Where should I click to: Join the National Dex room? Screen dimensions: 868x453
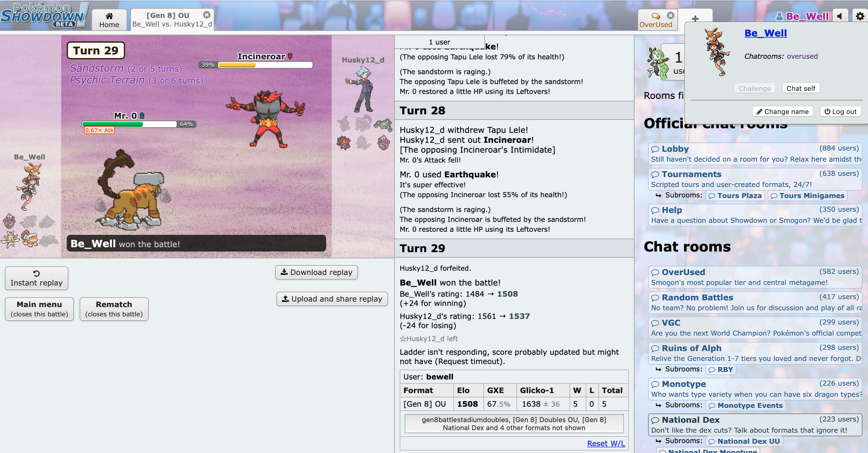[x=755, y=425]
